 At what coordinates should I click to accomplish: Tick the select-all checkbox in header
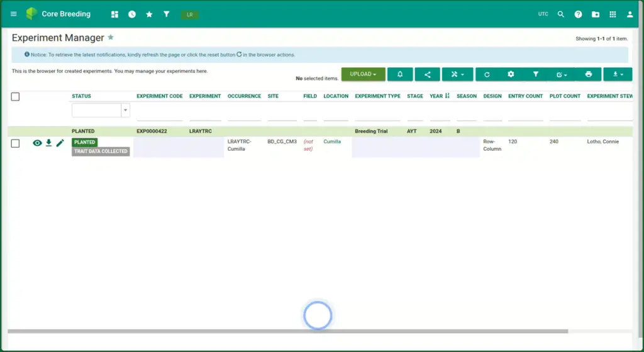click(16, 96)
